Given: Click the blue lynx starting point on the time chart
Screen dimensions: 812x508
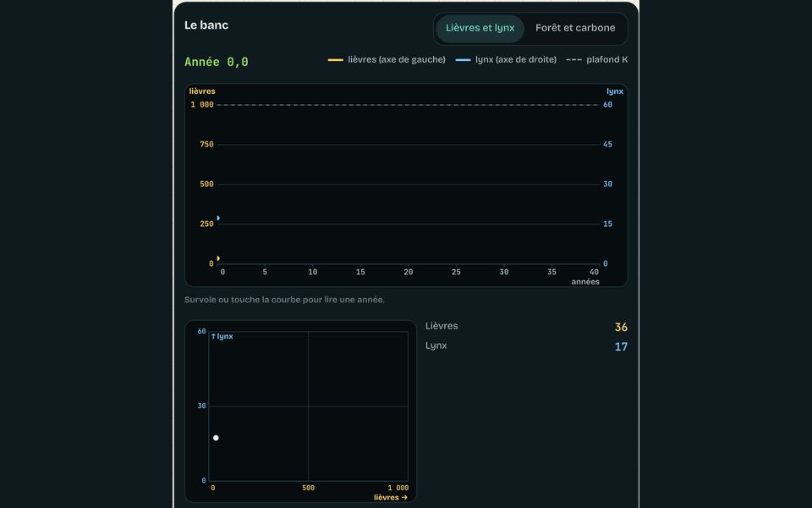Looking at the screenshot, I should (x=218, y=218).
